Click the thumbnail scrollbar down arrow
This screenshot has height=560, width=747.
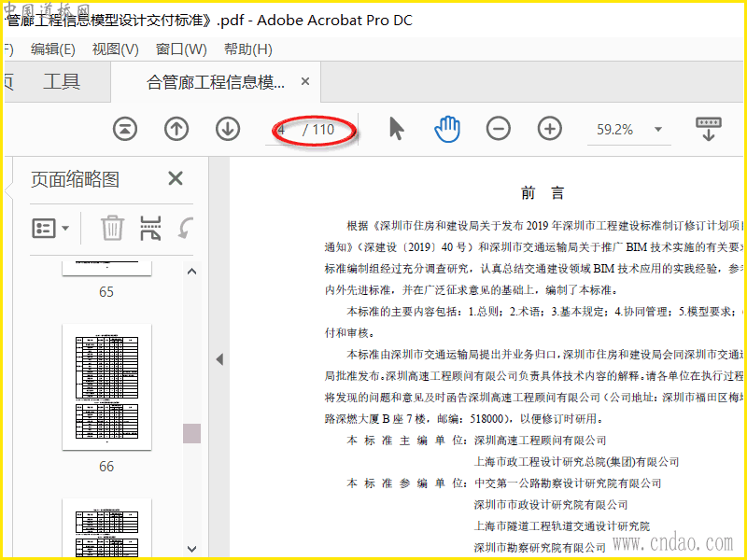192,549
